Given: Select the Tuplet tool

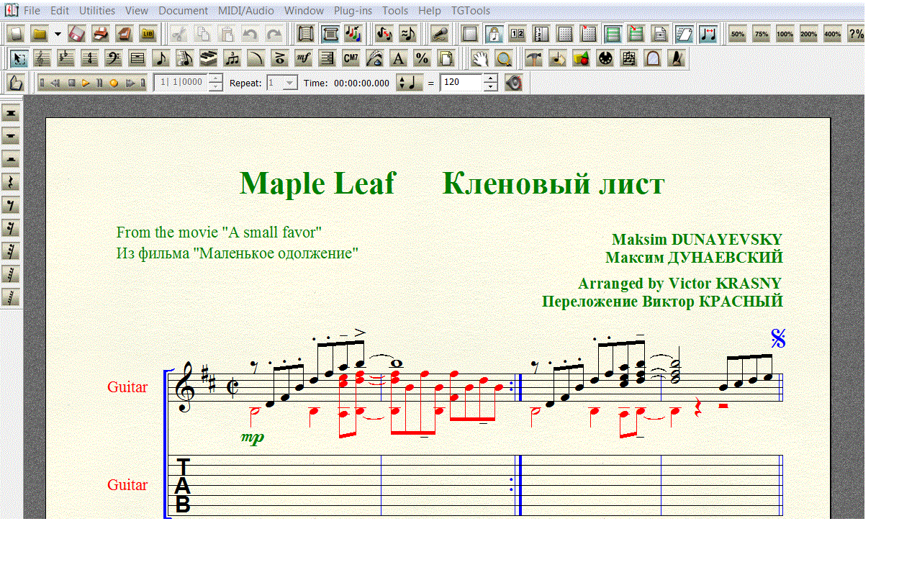Looking at the screenshot, I should click(231, 58).
